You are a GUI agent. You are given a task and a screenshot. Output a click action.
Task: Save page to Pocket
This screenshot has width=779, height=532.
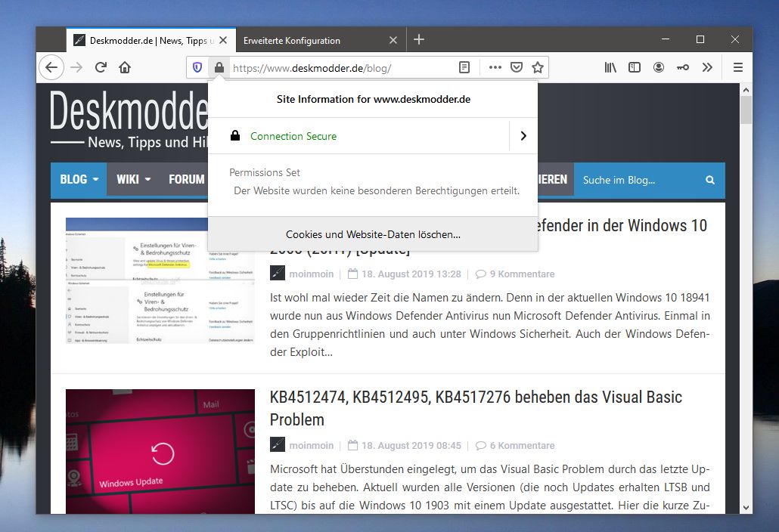click(x=517, y=67)
